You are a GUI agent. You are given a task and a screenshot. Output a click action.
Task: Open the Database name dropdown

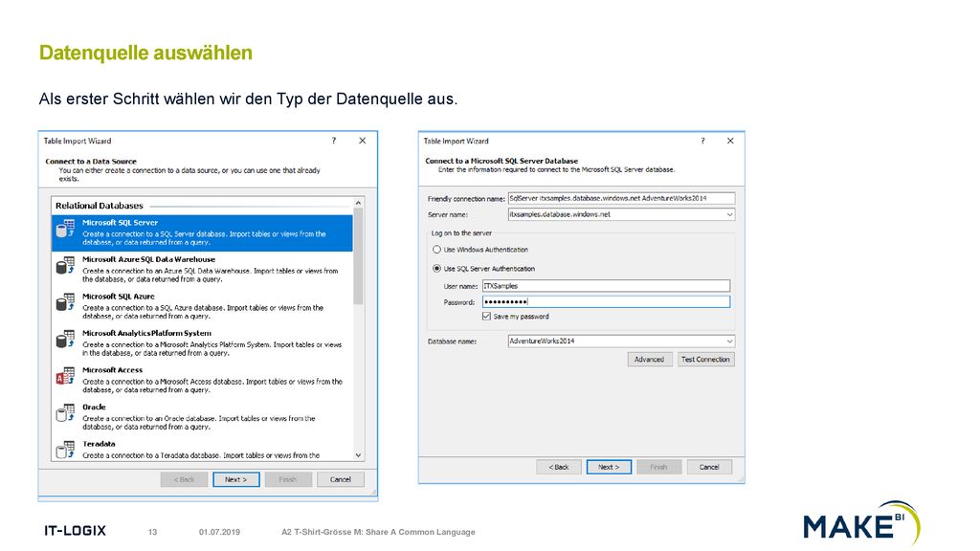tap(728, 342)
